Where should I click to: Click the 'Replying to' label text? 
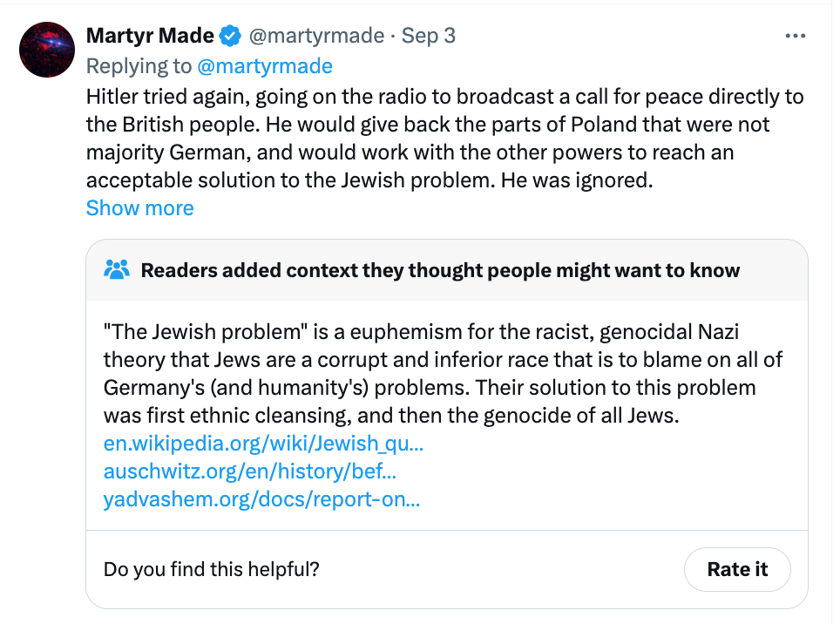coord(139,66)
